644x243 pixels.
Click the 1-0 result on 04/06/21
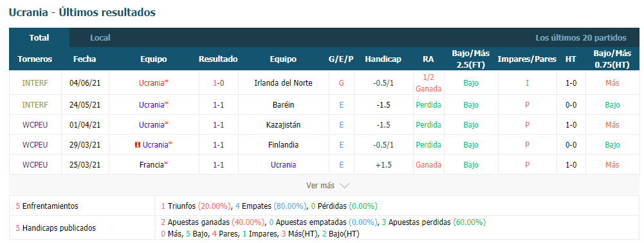tap(218, 83)
